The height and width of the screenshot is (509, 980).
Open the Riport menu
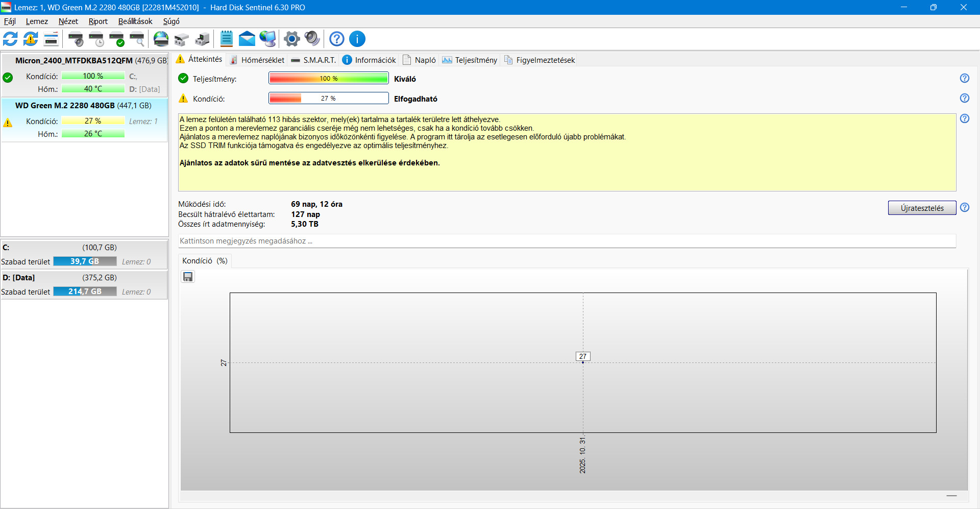pos(98,21)
